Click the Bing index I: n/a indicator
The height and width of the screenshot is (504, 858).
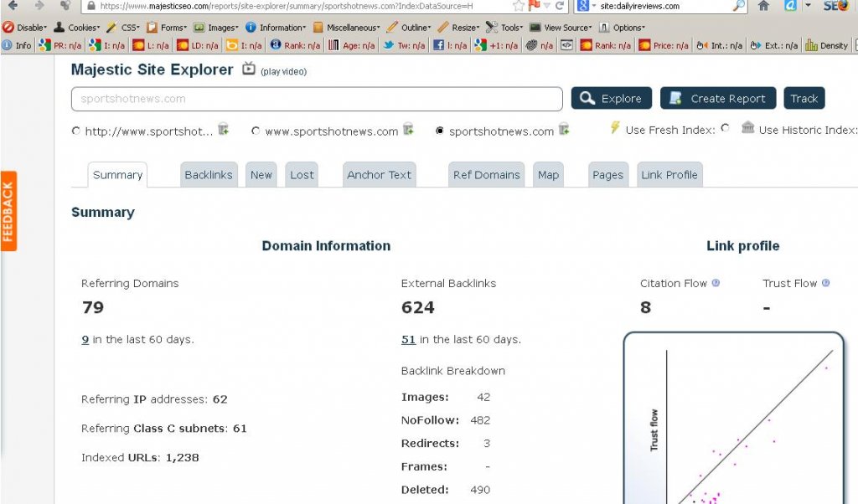(244, 45)
